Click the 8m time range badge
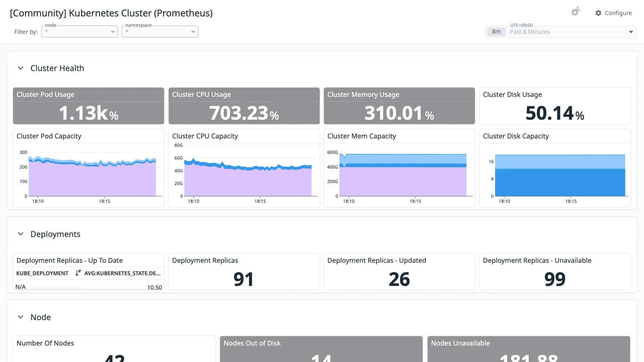The height and width of the screenshot is (362, 644). point(496,32)
